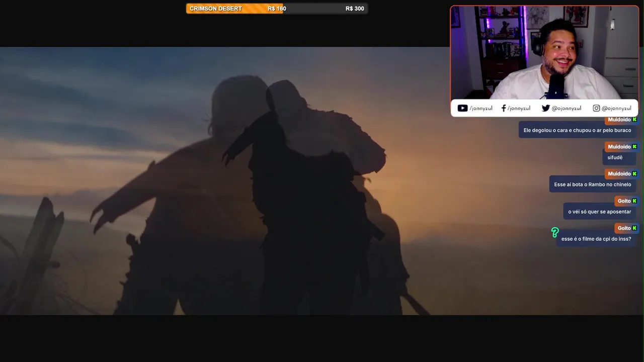The image size is (644, 362).
Task: Click the message 'Esse aí bota o Rambo no chinelo'
Action: [x=593, y=185]
